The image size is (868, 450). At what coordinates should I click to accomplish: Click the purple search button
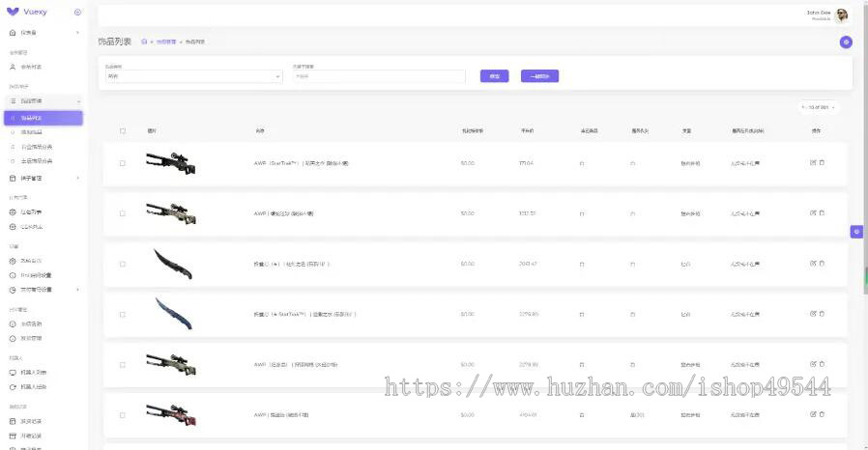point(494,76)
